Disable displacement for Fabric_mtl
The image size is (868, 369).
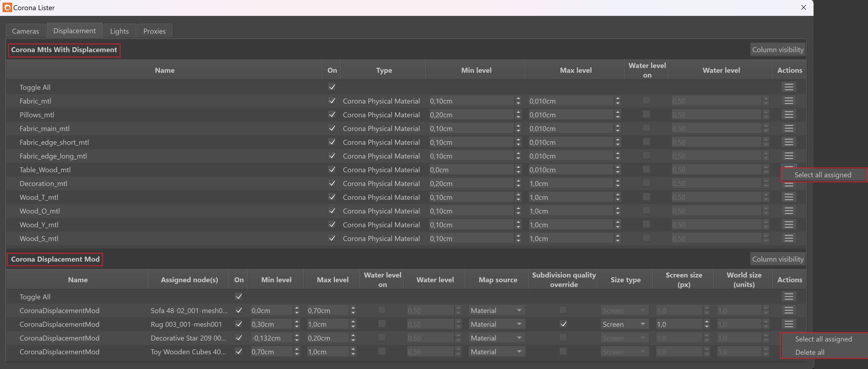[x=332, y=101]
